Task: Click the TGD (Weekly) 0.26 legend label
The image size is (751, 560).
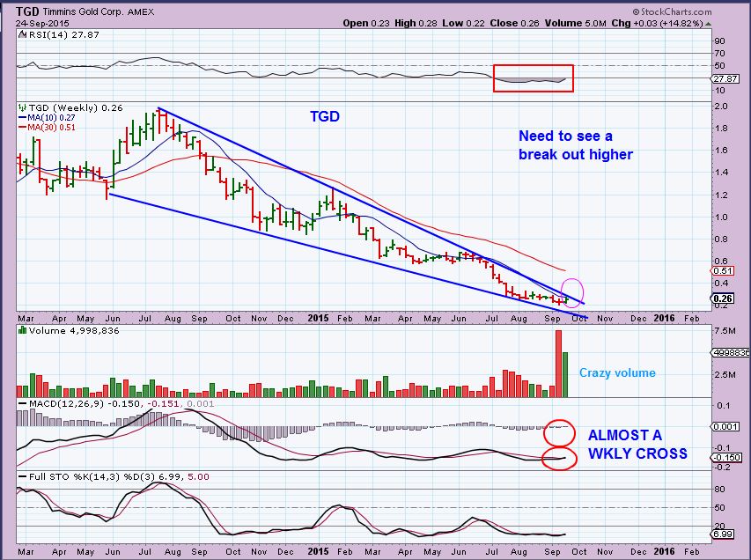Action: click(x=76, y=107)
